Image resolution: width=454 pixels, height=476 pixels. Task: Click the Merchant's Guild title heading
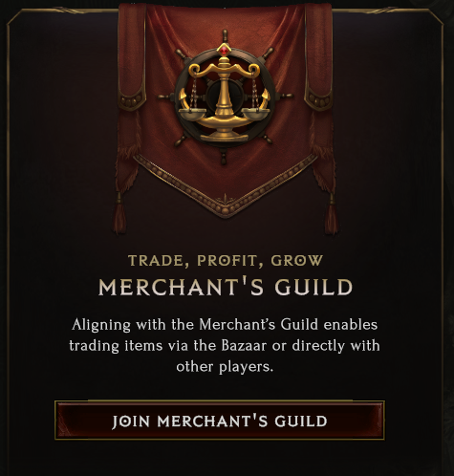(x=226, y=287)
